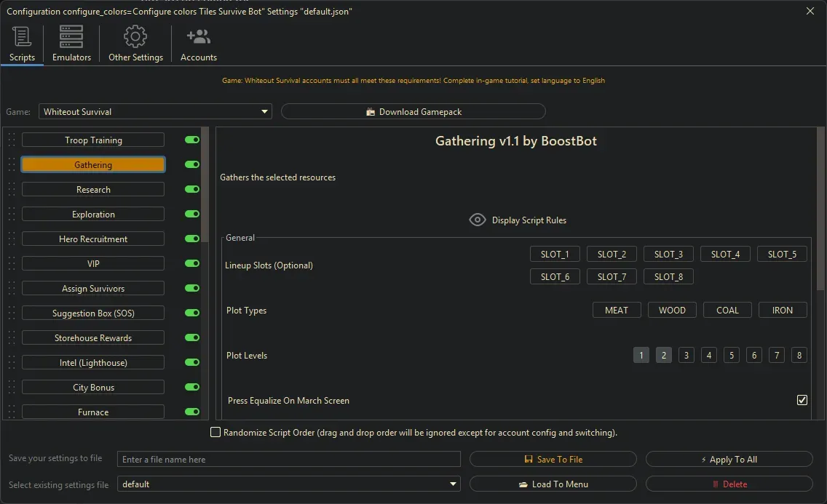The width and height of the screenshot is (827, 504).
Task: Open the Scripts tab icon
Action: 22,36
